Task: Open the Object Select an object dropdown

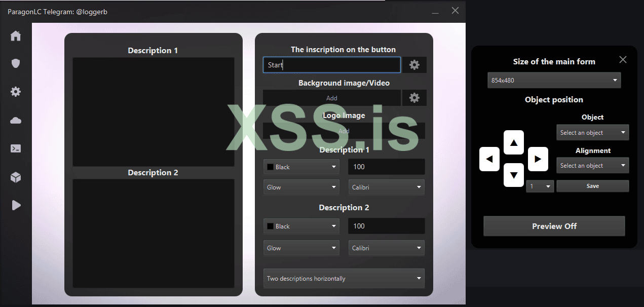Action: (593, 133)
